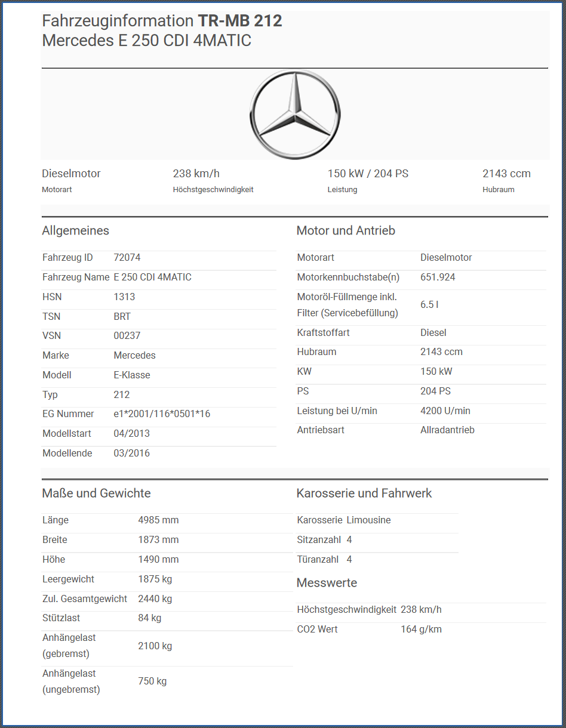The width and height of the screenshot is (566, 728).
Task: Click the Antriebsart value Allradantrieb
Action: [447, 430]
